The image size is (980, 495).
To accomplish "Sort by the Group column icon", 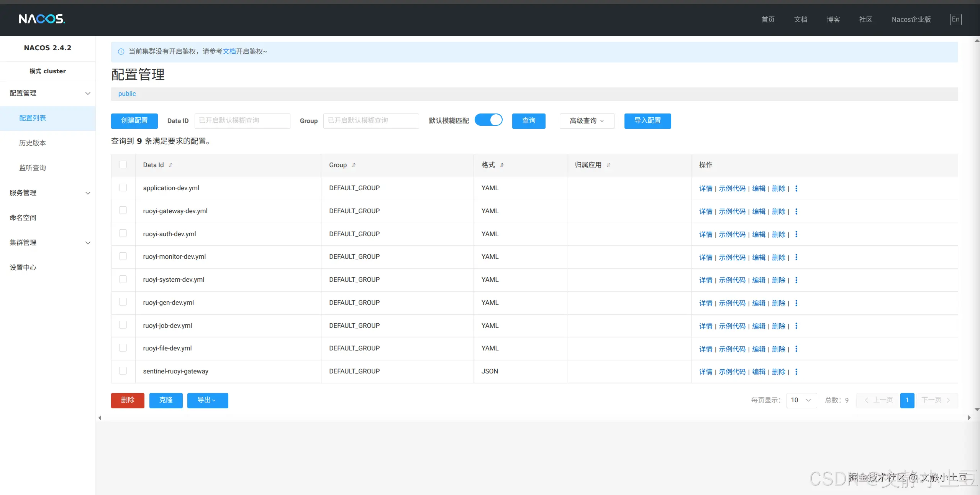I will coord(354,165).
